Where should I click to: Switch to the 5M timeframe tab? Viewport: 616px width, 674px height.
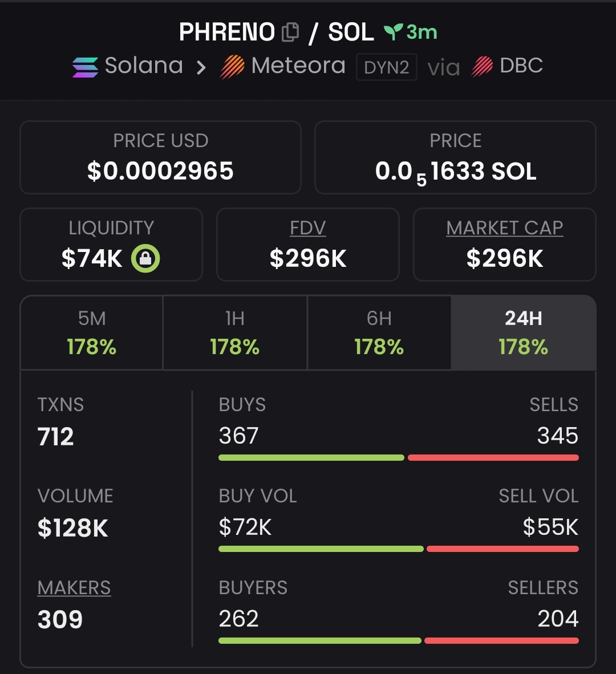click(x=92, y=332)
